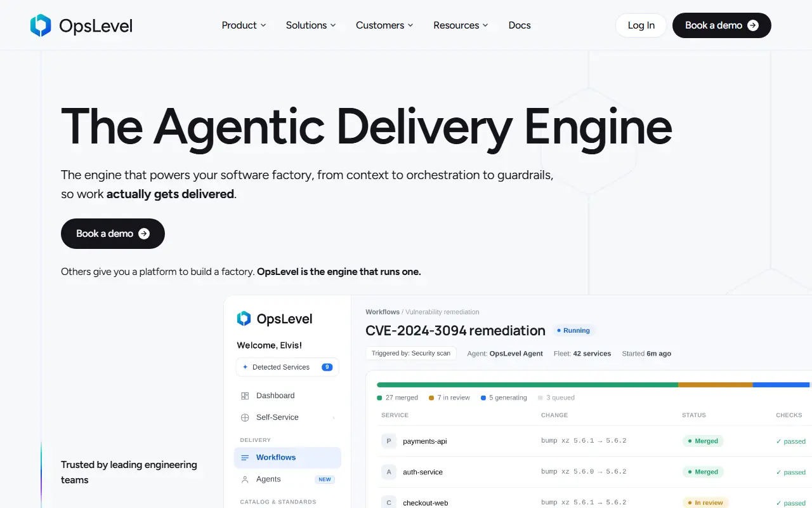812x508 pixels.
Task: Click the A avatar for auth-service
Action: tap(389, 472)
